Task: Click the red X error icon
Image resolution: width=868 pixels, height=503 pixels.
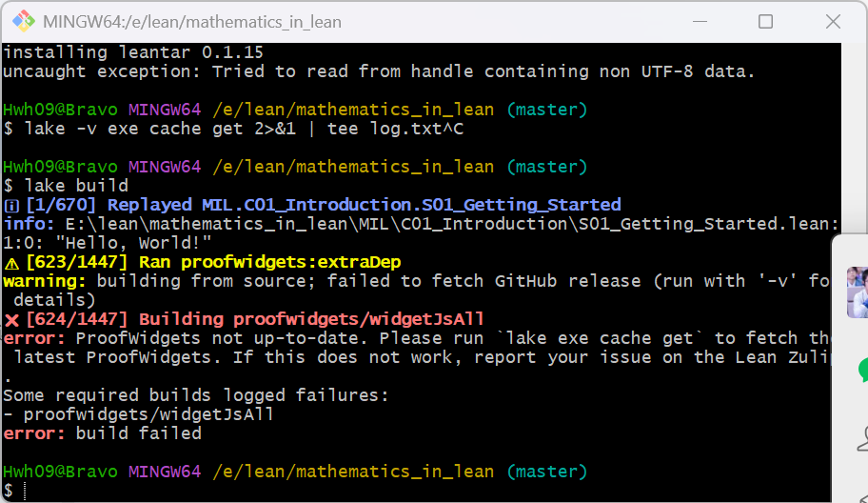Action: (11, 319)
